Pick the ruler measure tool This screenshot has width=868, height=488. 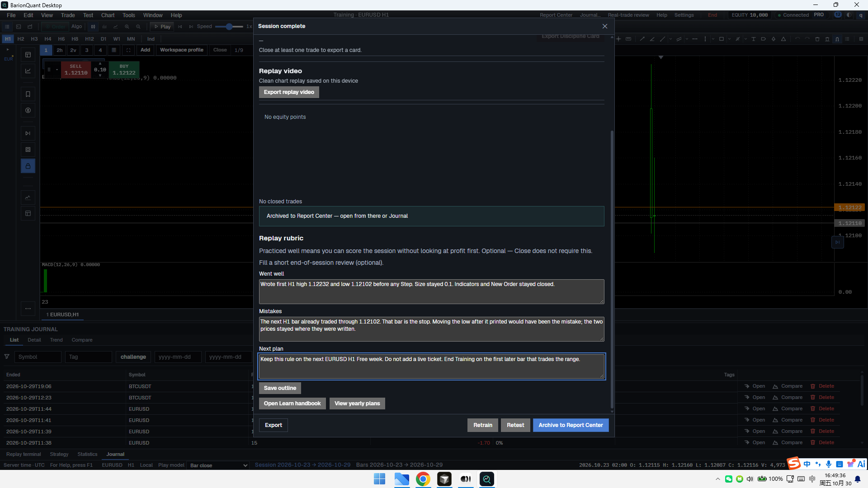pos(628,39)
